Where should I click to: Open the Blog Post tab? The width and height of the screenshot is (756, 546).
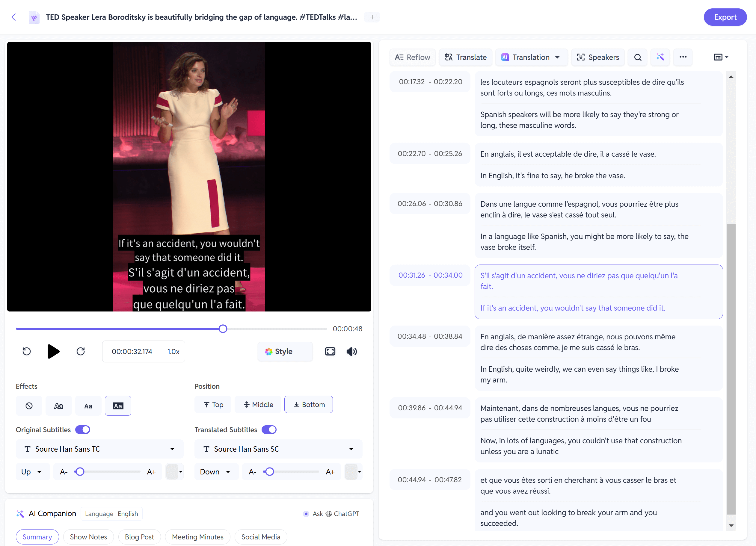pos(139,537)
